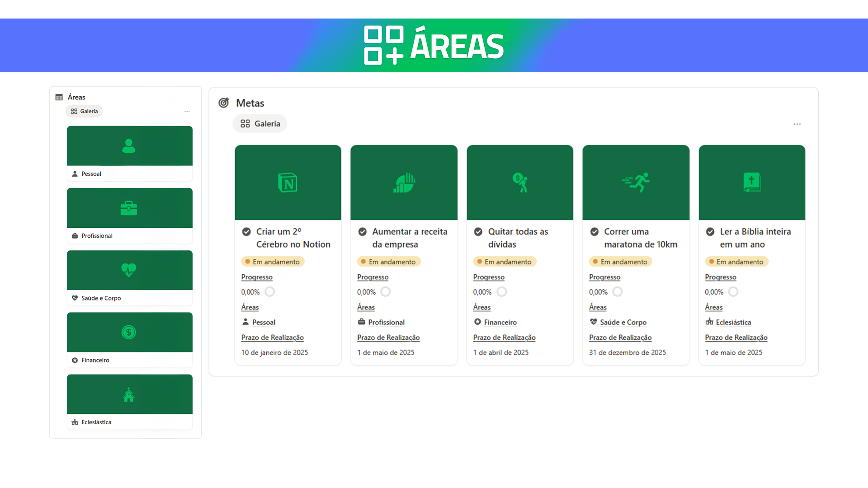Screen dimensions: 868x488
Task: Click the progress ring showing 0,00% on the Bíblia card
Action: coord(733,291)
